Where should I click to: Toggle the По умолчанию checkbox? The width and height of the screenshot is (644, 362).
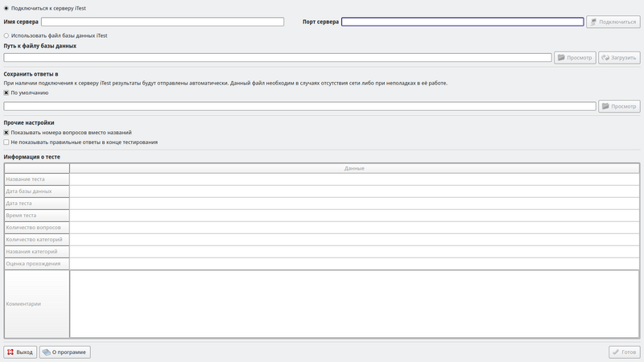click(7, 93)
